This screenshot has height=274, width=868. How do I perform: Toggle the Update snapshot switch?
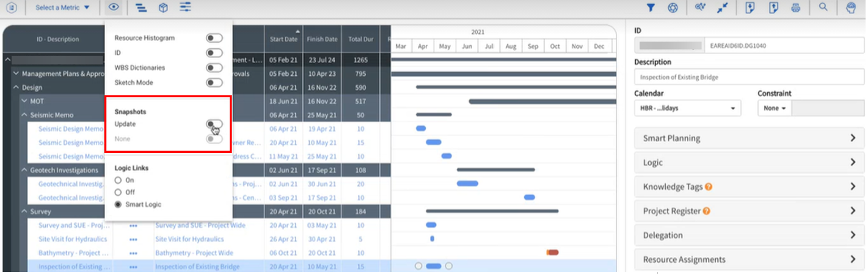214,124
